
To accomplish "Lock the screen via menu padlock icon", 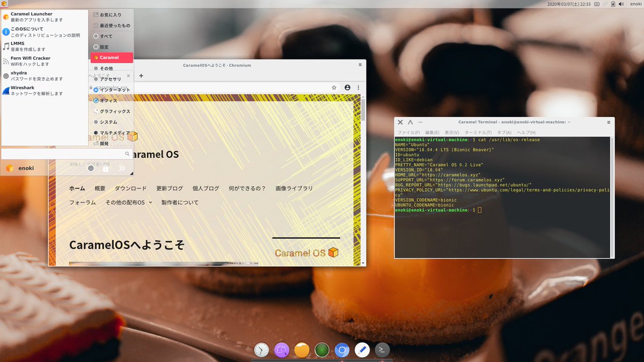I will [106, 168].
